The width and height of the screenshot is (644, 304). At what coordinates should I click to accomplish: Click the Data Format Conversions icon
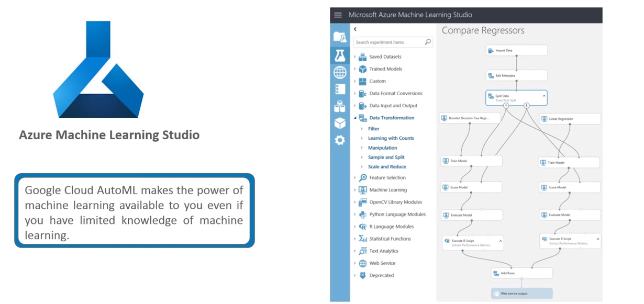click(x=362, y=94)
